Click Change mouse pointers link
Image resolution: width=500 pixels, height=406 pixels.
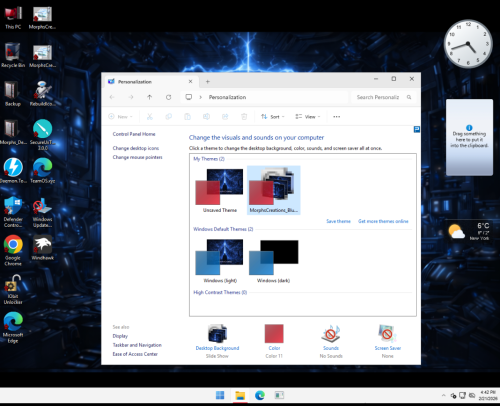click(137, 157)
